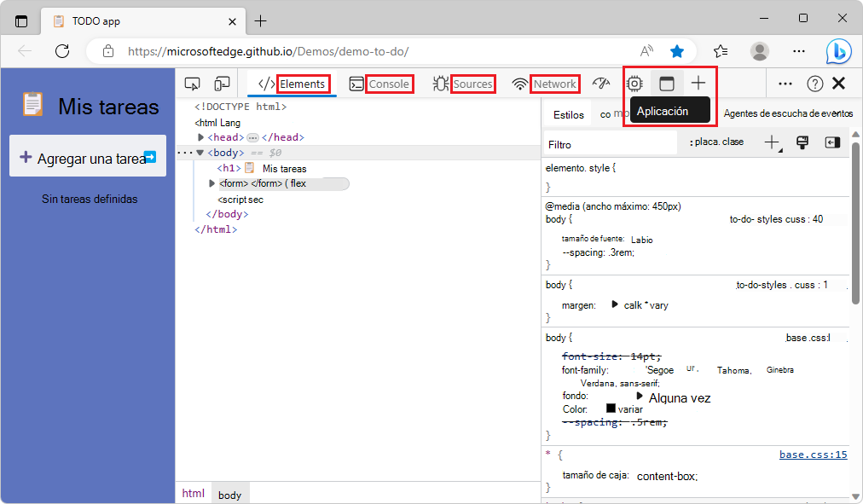Open DevTools help
Screen dimensions: 863x504
(814, 84)
